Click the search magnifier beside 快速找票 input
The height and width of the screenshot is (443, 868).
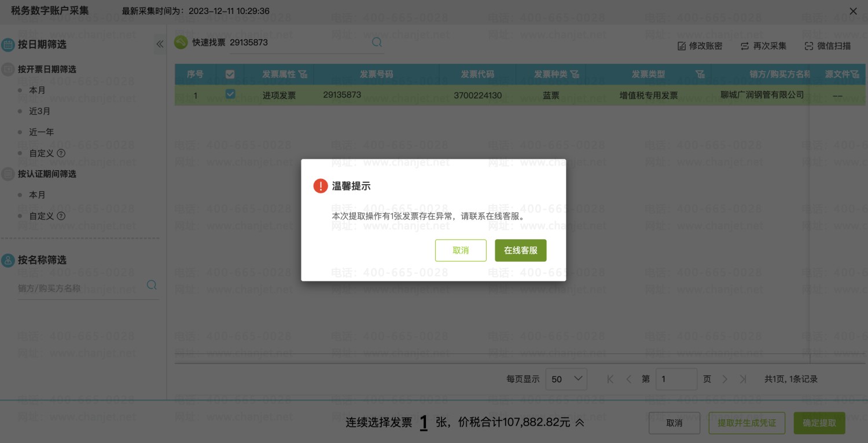tap(377, 42)
